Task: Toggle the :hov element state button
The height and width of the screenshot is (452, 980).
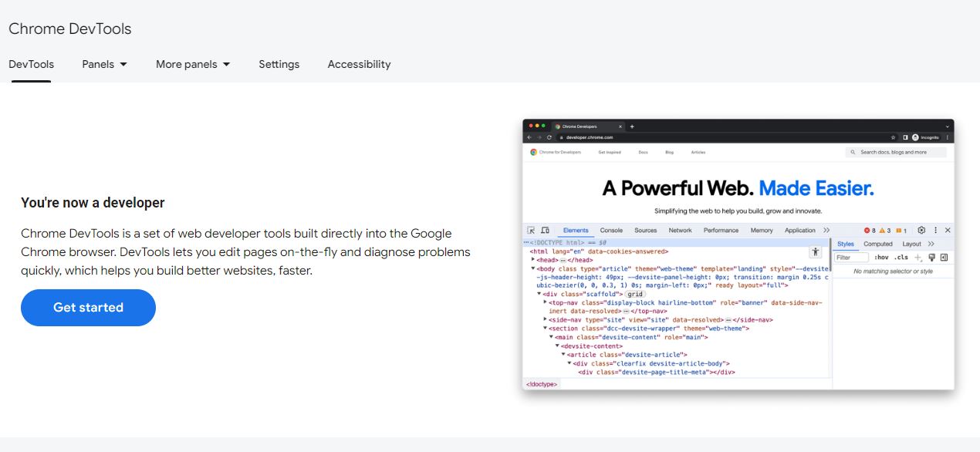Action: tap(881, 258)
